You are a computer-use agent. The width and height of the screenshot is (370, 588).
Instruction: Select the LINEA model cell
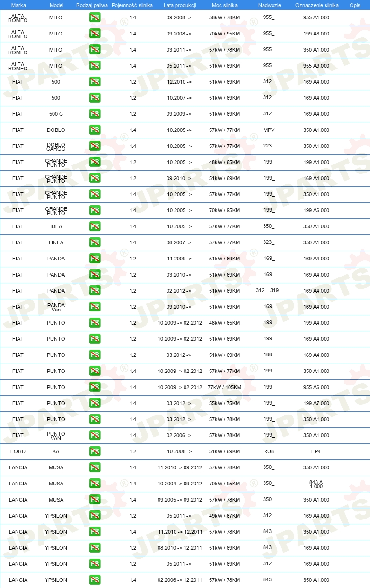[x=56, y=242]
